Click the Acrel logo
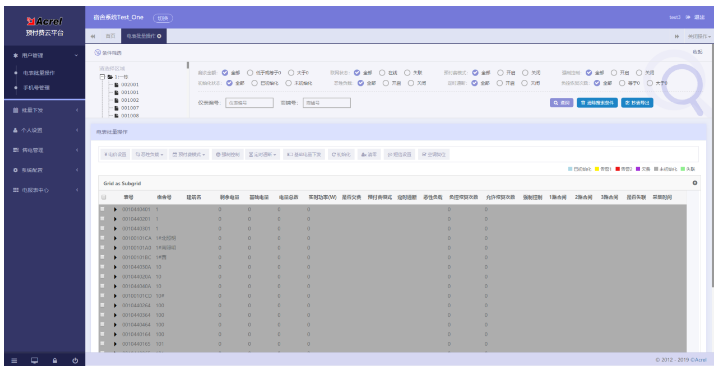 coord(44,21)
